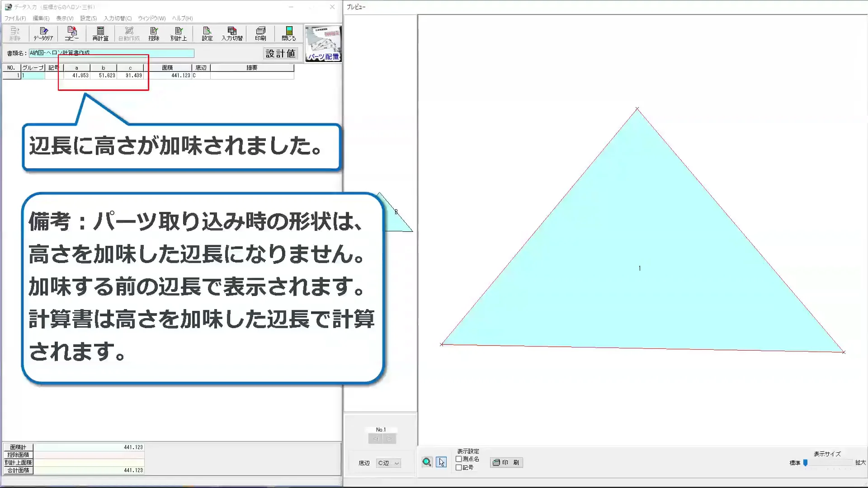Open the 底辺 C辺 dropdown
Image resolution: width=868 pixels, height=488 pixels.
click(x=388, y=463)
